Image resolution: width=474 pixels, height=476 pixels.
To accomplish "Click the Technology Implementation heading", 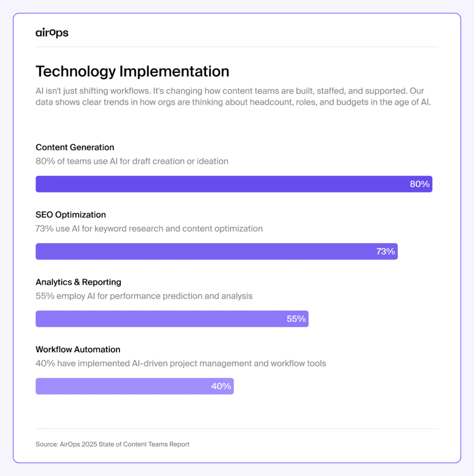I will [132, 72].
